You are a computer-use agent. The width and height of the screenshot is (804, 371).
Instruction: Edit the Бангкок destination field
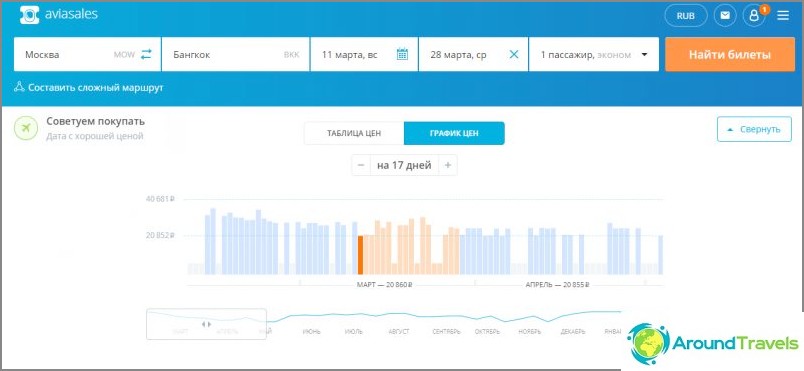tap(236, 54)
